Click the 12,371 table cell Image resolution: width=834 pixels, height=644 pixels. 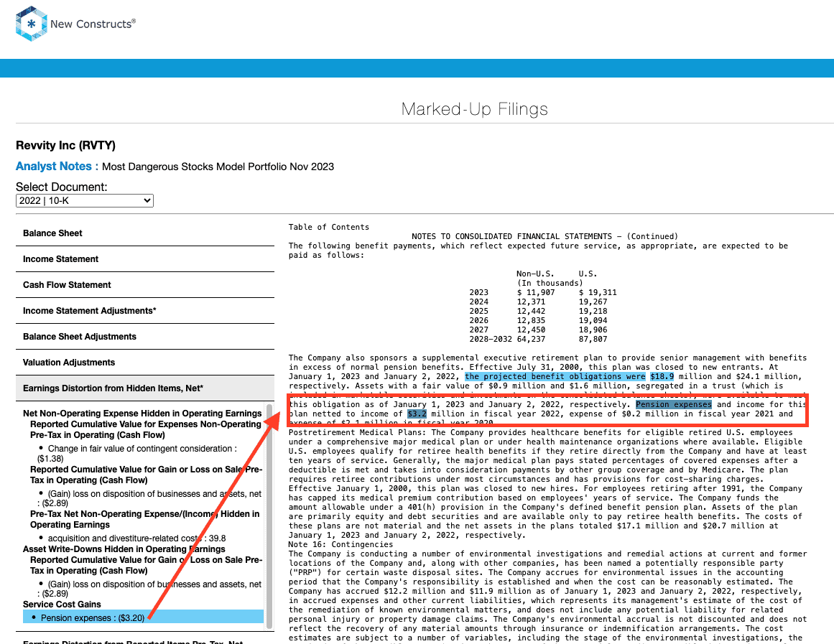(531, 302)
